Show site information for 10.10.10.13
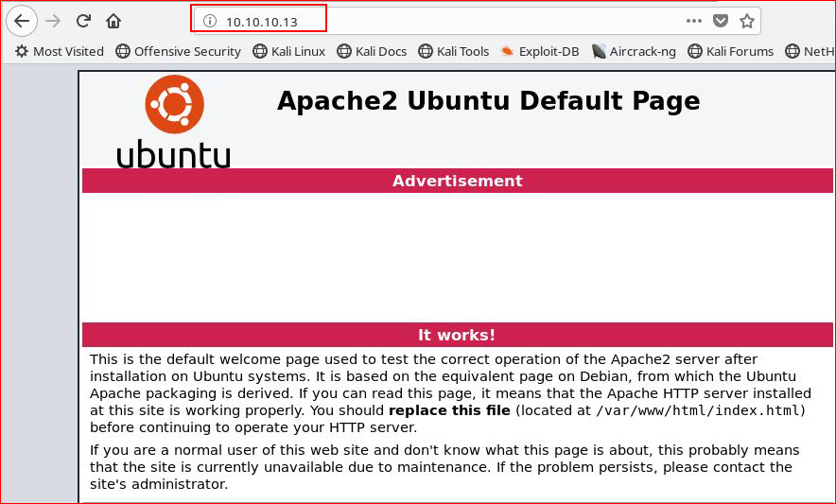This screenshot has width=836, height=504. coord(210,22)
